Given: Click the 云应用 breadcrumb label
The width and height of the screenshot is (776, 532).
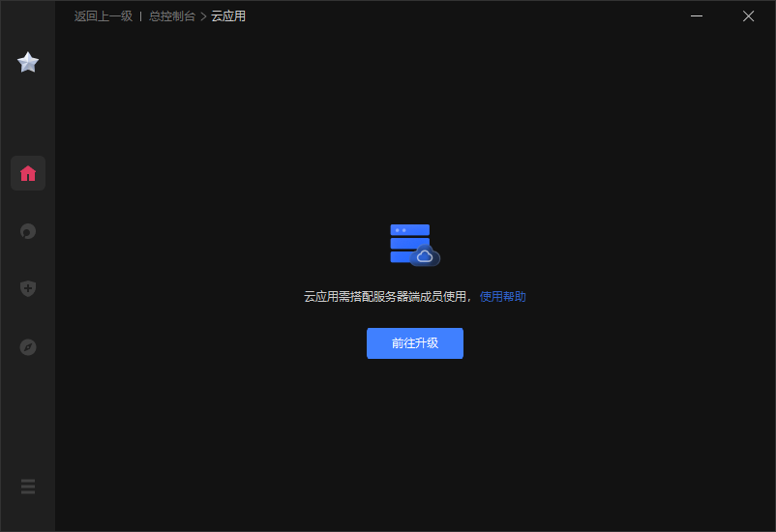Looking at the screenshot, I should point(228,16).
